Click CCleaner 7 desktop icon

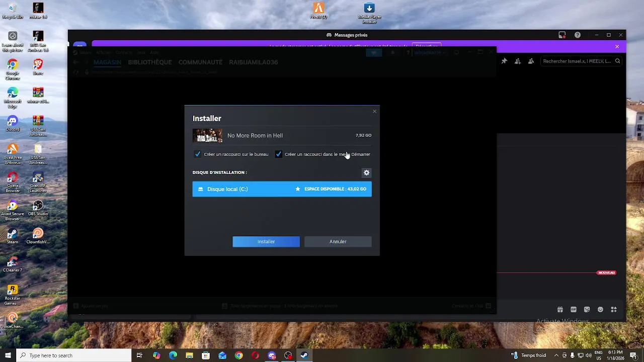tap(13, 264)
